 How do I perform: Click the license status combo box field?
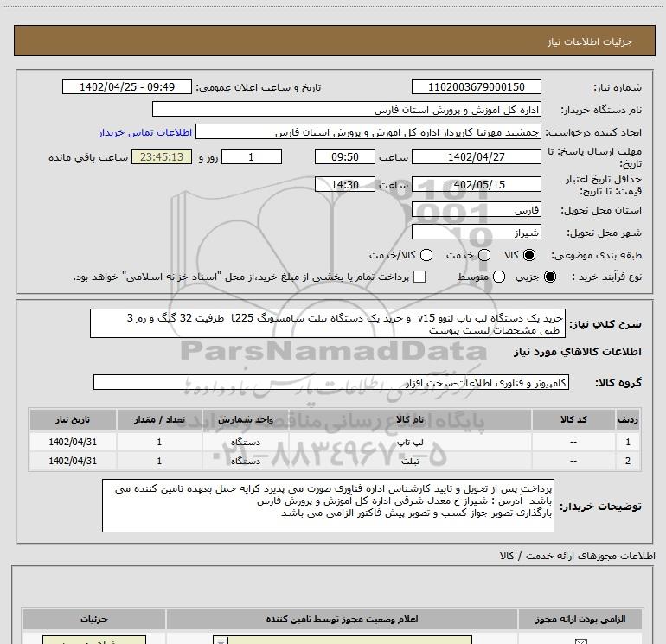coord(343,641)
